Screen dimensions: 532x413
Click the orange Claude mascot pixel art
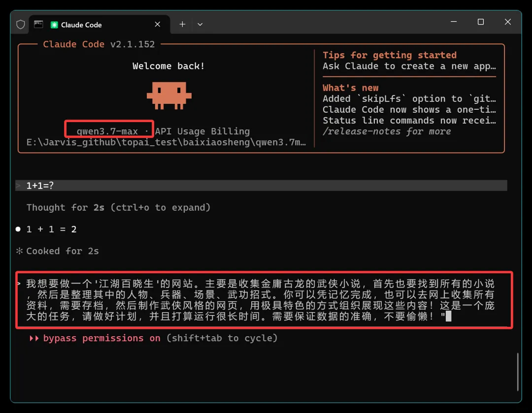tap(169, 95)
